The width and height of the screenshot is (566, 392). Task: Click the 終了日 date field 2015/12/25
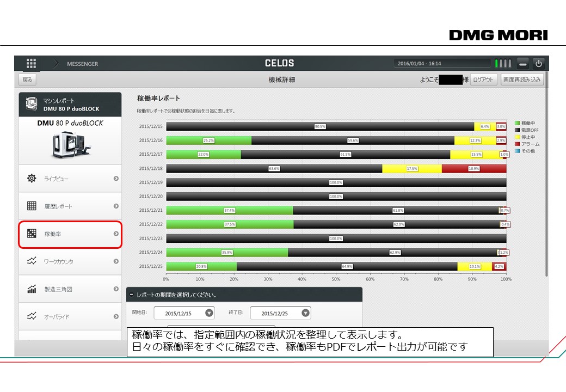(x=280, y=313)
